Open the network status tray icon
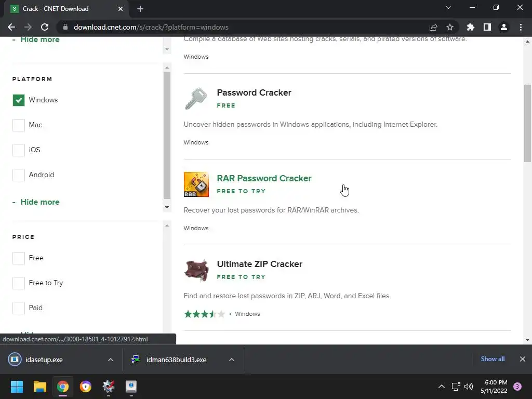Image resolution: width=532 pixels, height=399 pixels. tap(456, 387)
